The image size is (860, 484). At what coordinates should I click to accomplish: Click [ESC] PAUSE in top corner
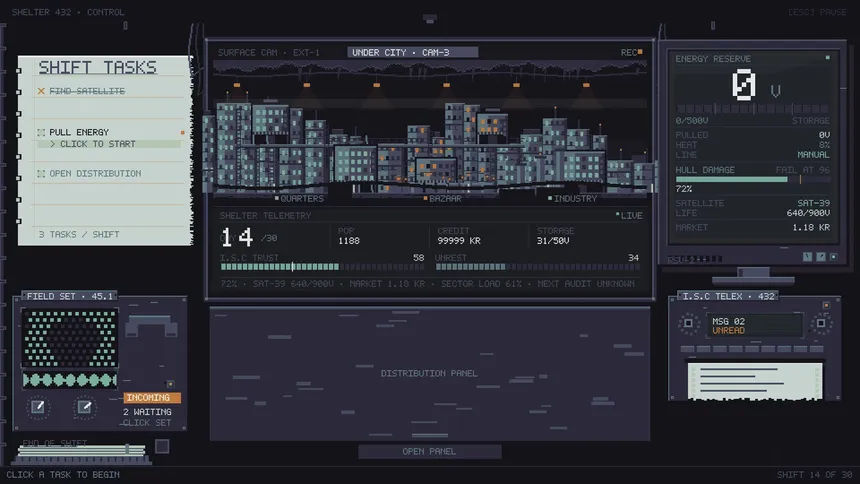click(x=817, y=12)
